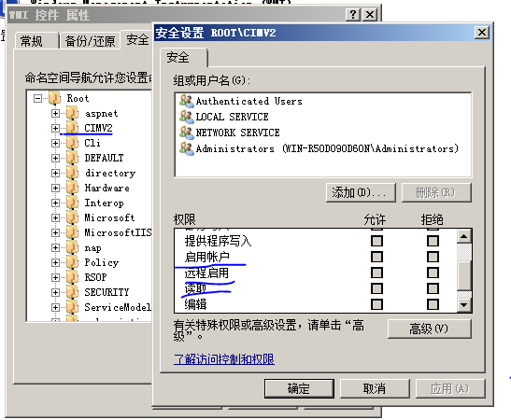Check Allow for 启用帐户 permission
Image resolution: width=511 pixels, height=420 pixels.
(376, 257)
